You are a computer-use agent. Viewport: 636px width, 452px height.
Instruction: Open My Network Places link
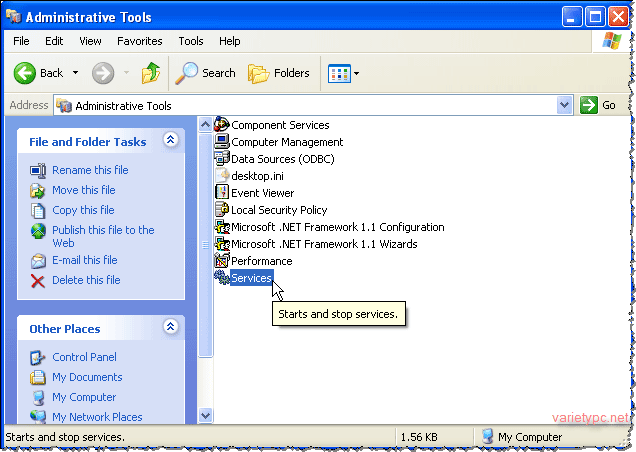coord(97,417)
